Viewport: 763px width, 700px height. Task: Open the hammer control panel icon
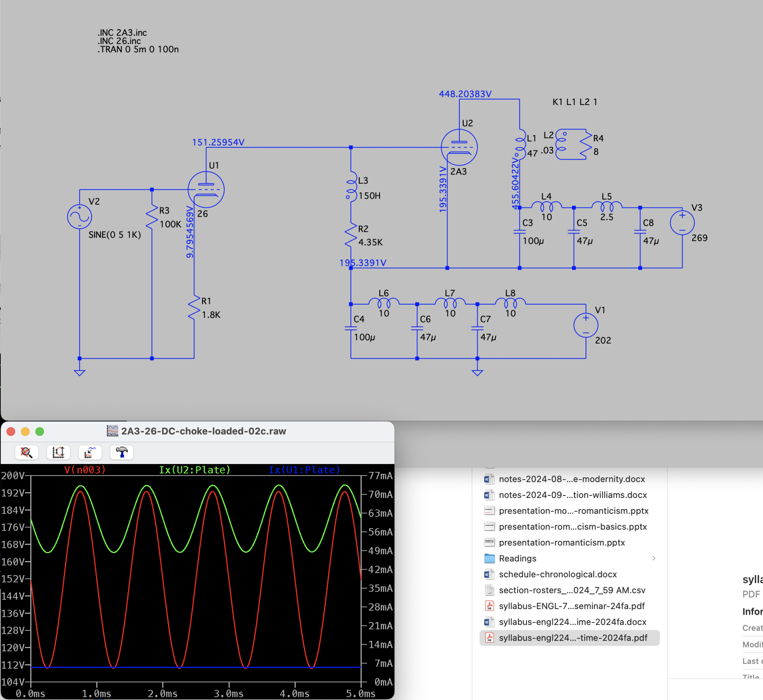click(121, 452)
